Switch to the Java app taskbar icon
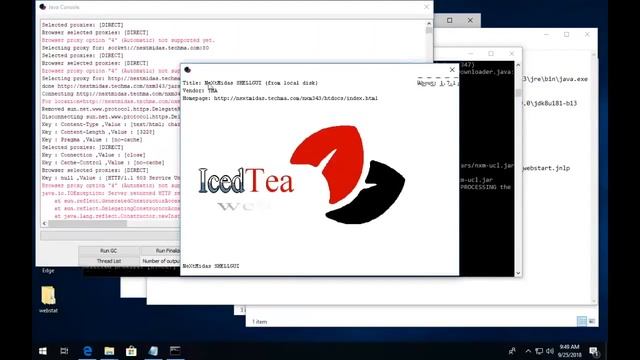 [153, 351]
